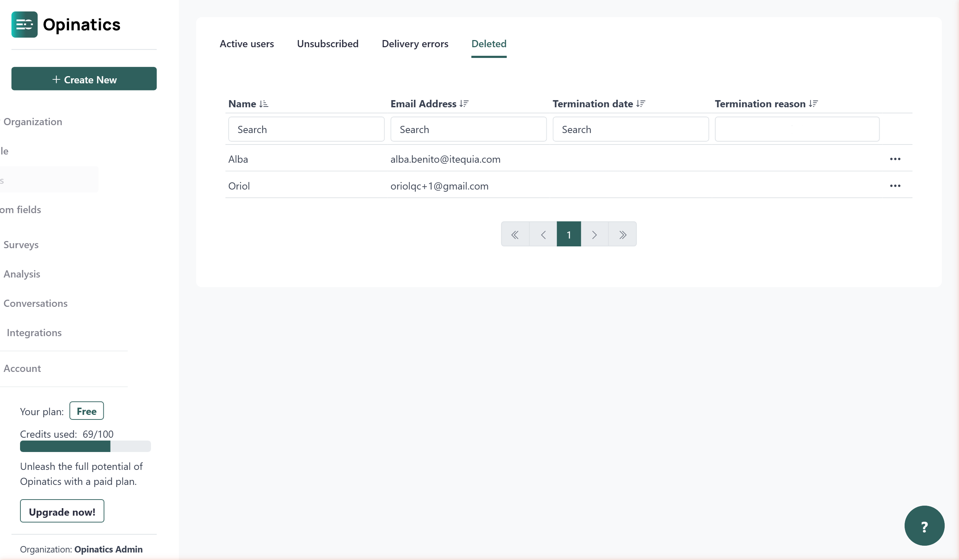Select the Deleted tab
959x560 pixels.
tap(489, 44)
